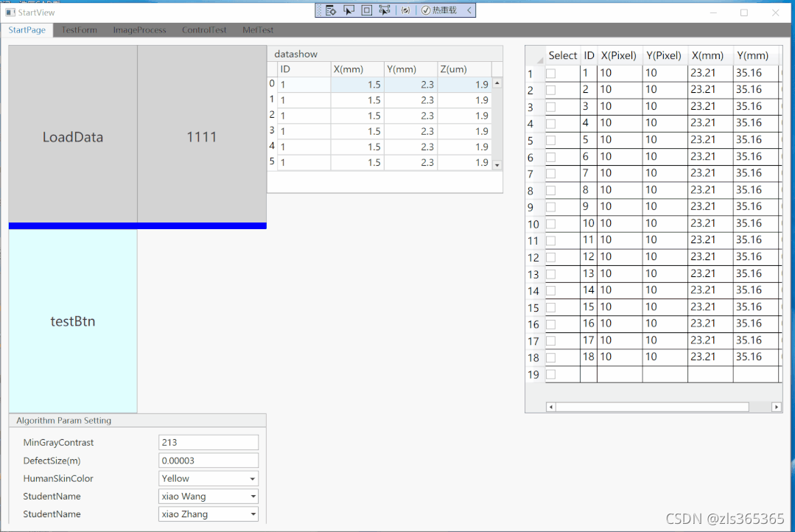Viewport: 795px width, 532px height.
Task: Check the Select box in row 18
Action: [x=551, y=357]
